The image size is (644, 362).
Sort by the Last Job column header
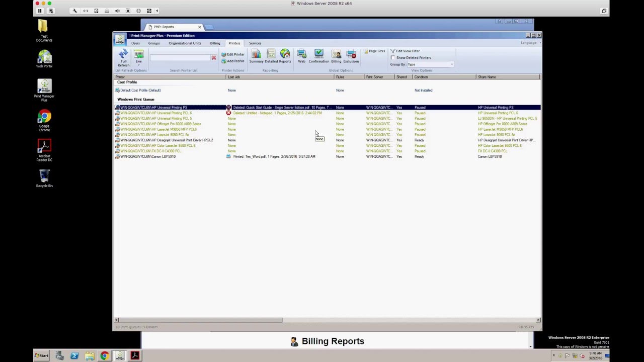click(x=280, y=77)
